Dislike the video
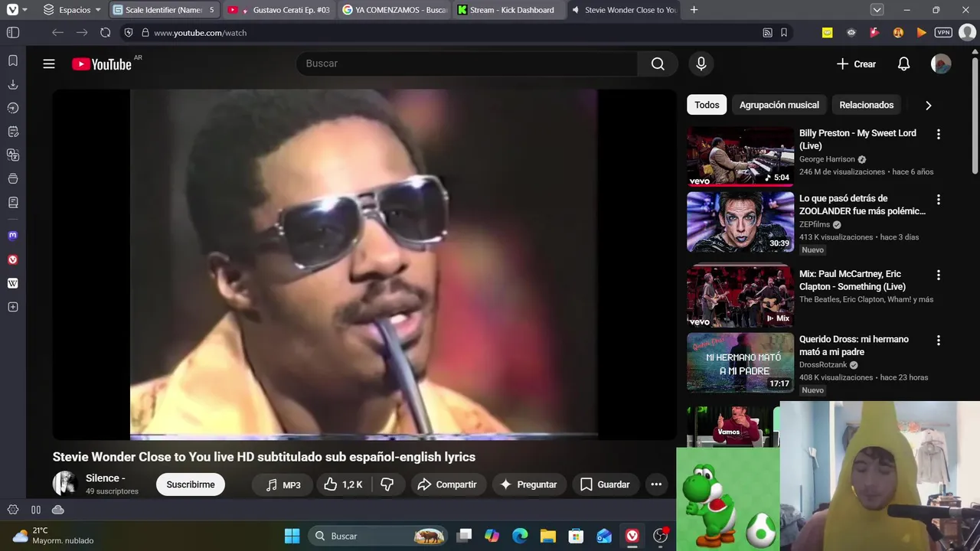Screen dimensions: 980x551 (387, 484)
